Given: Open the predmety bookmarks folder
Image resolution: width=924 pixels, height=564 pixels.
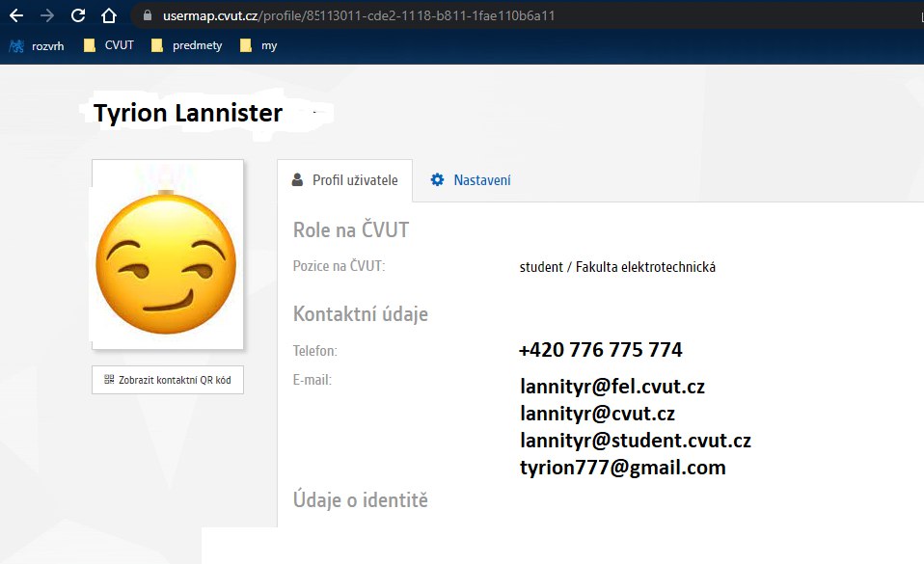Looking at the screenshot, I should [x=187, y=45].
